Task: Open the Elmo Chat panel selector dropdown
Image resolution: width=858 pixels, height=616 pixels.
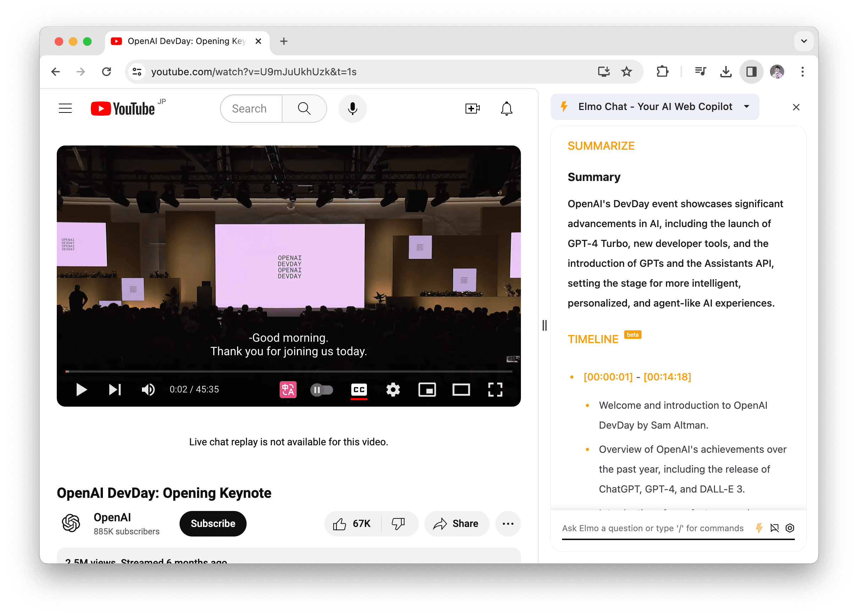Action: 654,107
